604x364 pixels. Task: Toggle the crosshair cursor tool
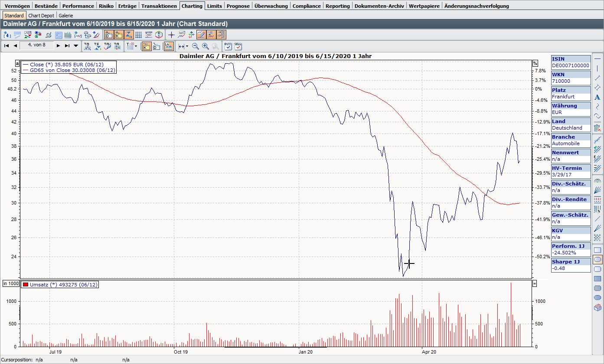coord(171,35)
